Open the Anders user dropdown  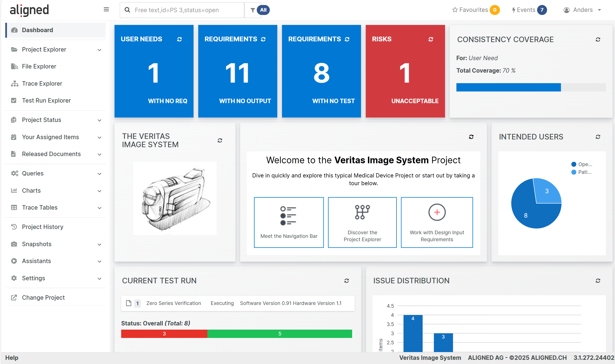click(x=583, y=10)
